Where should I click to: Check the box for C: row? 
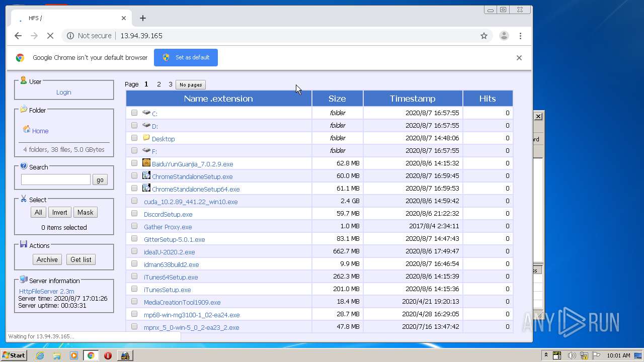pos(134,113)
